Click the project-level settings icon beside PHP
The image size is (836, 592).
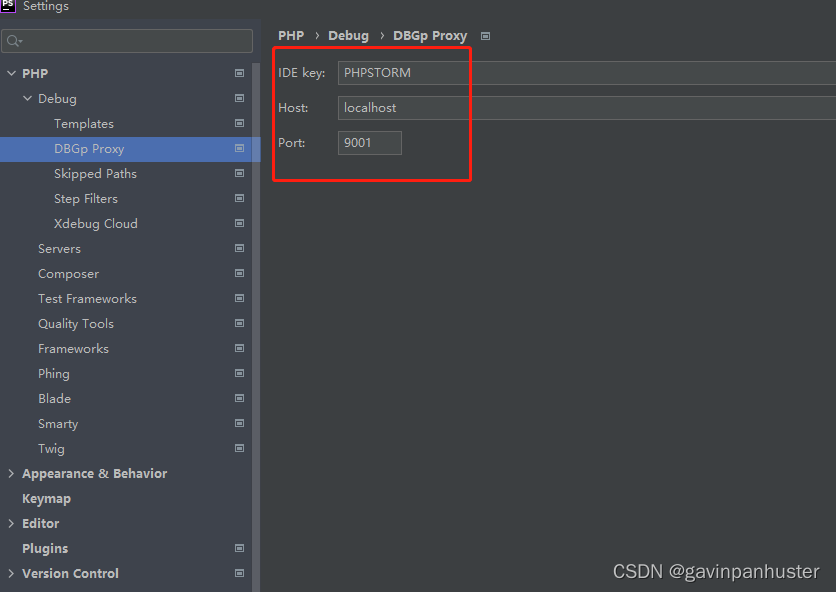[239, 73]
